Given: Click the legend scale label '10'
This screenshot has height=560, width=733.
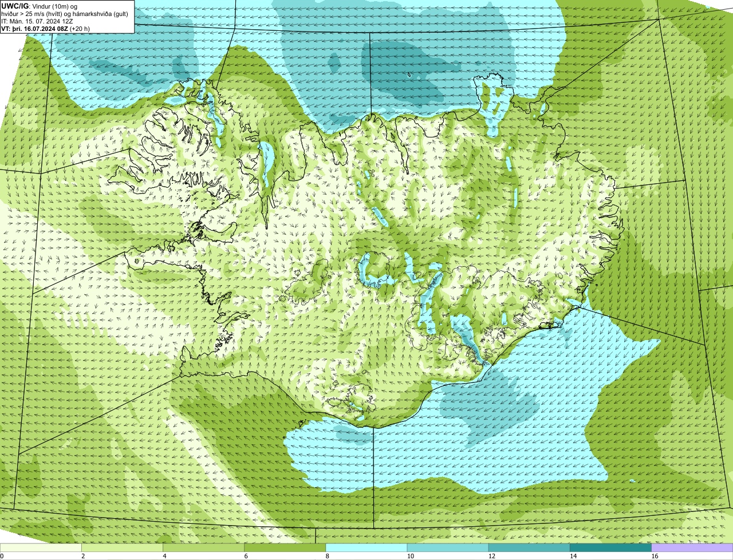Looking at the screenshot, I should pyautogui.click(x=410, y=556).
